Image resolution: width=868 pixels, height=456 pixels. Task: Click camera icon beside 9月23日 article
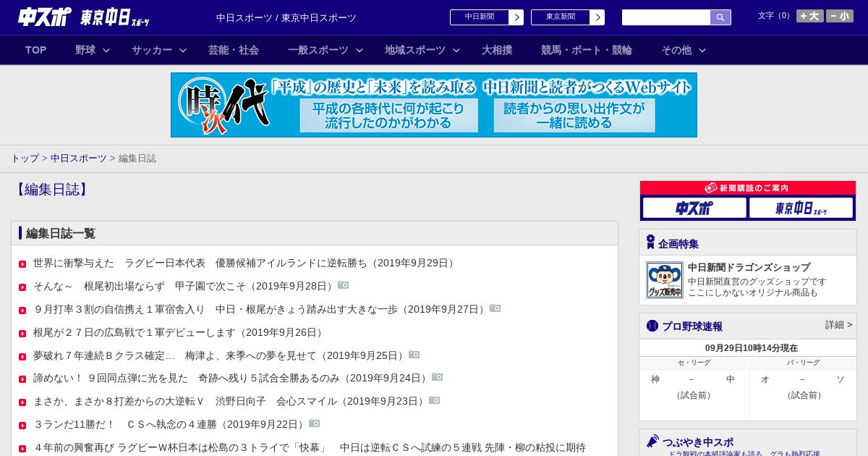[435, 400]
